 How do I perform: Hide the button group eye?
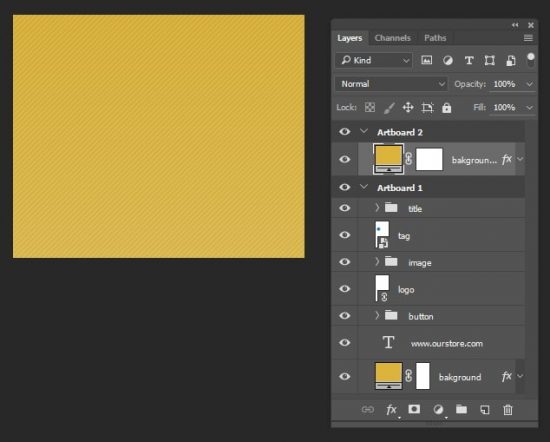345,316
